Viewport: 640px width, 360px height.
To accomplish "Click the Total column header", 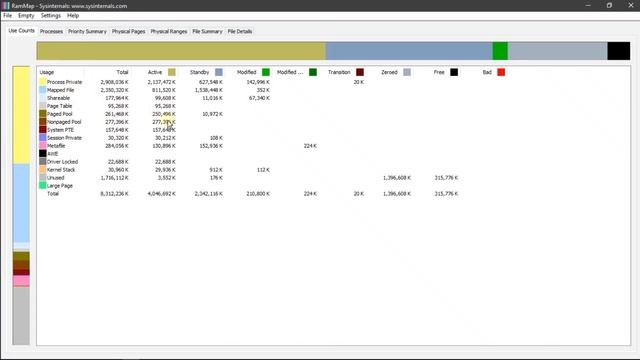I will click(x=122, y=72).
